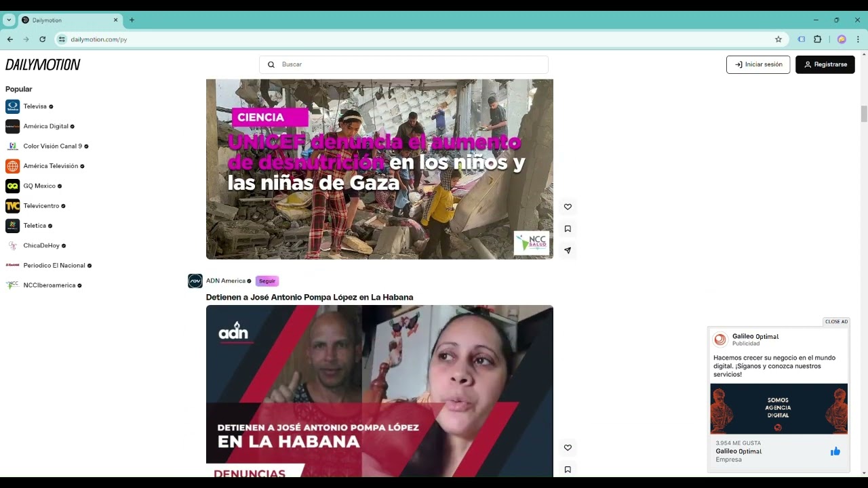Screen dimensions: 868x488
Task: Open the ADN America channel avatar
Action: pos(195,281)
